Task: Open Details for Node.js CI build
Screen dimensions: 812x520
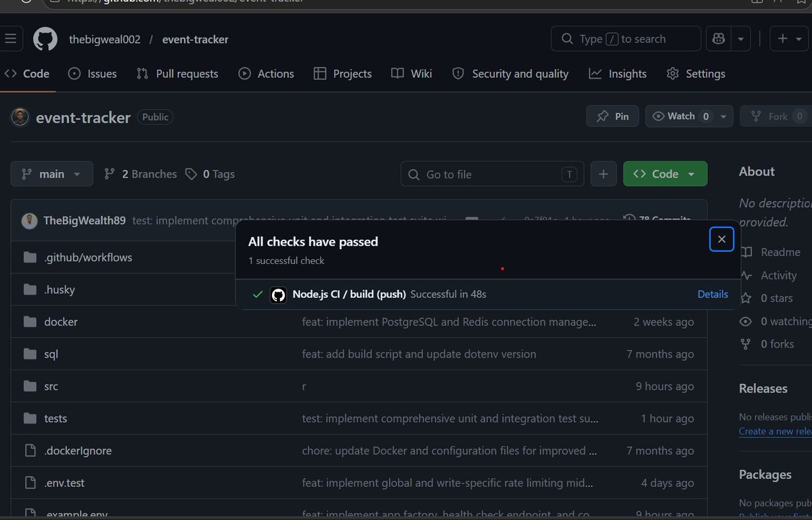Action: [x=713, y=294]
